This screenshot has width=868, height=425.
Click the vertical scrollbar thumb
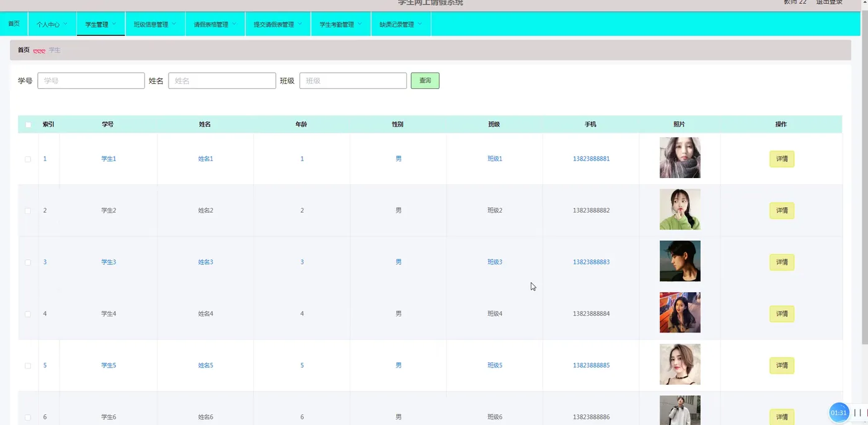click(865, 177)
